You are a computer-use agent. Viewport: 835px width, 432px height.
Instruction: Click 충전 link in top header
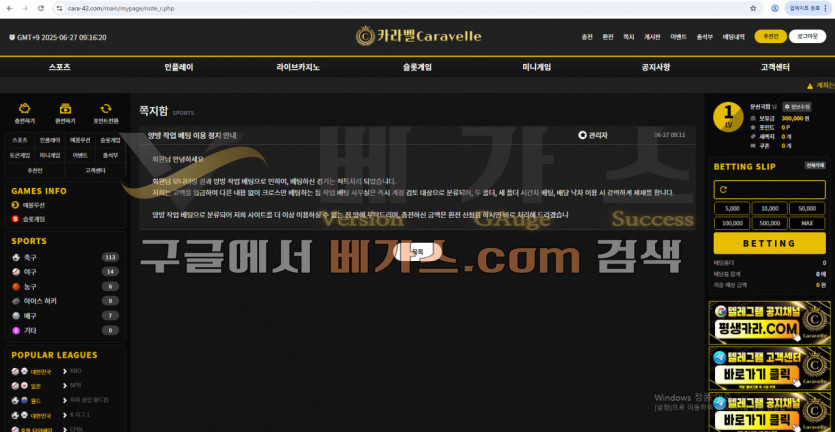[x=587, y=37]
